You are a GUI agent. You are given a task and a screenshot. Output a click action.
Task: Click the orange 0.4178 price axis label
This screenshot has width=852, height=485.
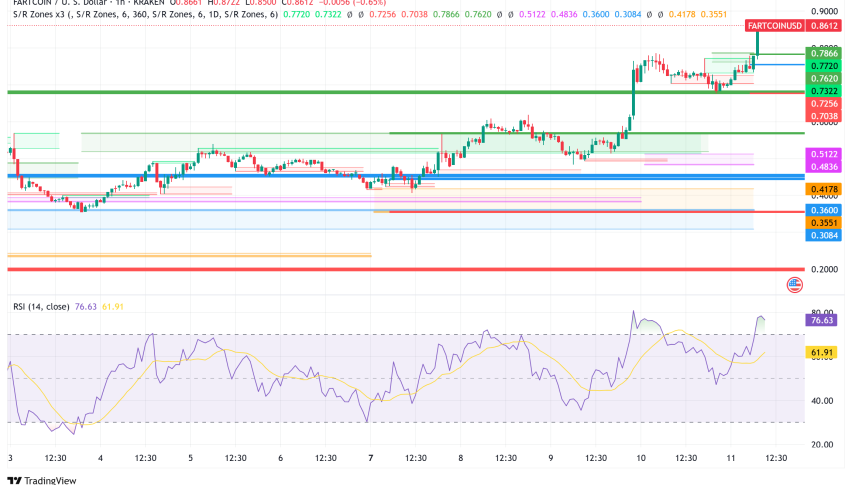click(824, 189)
